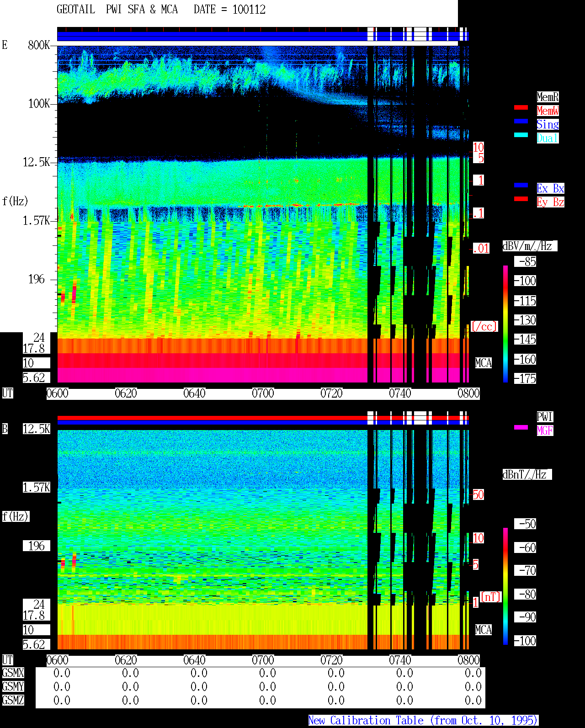Click the red Ey Bz swatch
585x728 pixels.
521,199
